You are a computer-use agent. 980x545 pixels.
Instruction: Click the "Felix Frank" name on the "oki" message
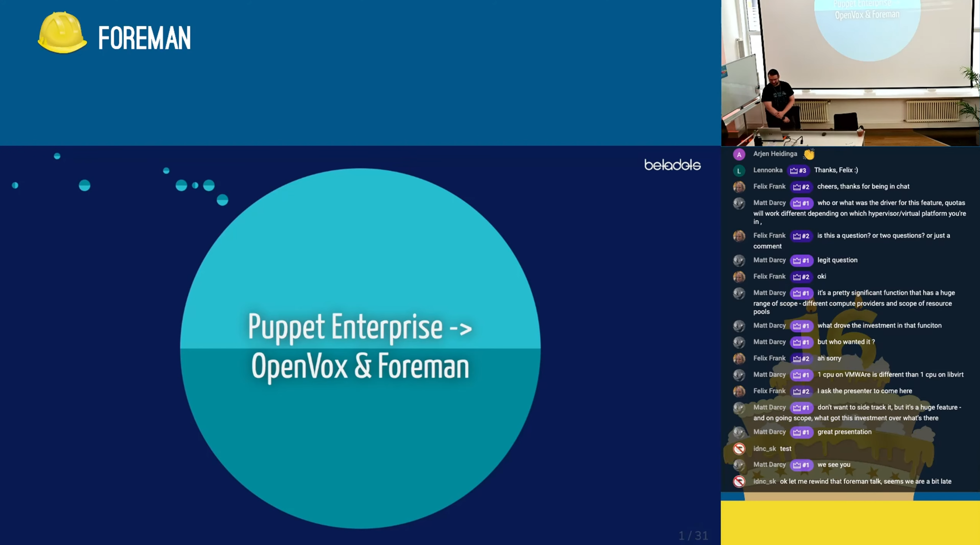[769, 276]
